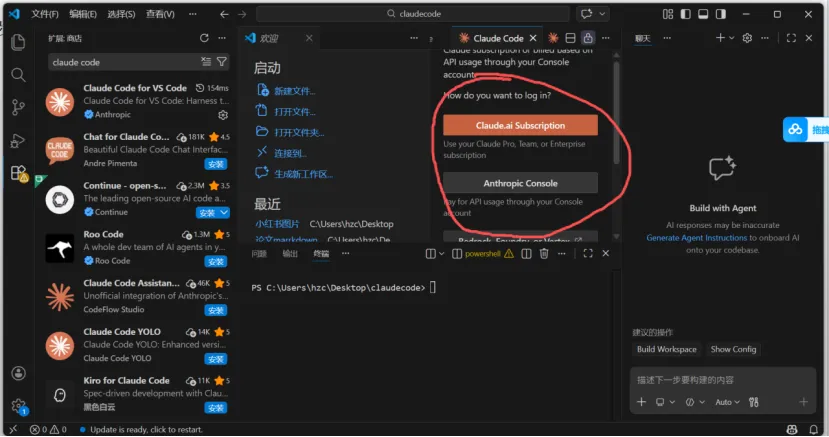The height and width of the screenshot is (437, 829).
Task: Open the gear for Claude Code for VS Code
Action: (223, 115)
